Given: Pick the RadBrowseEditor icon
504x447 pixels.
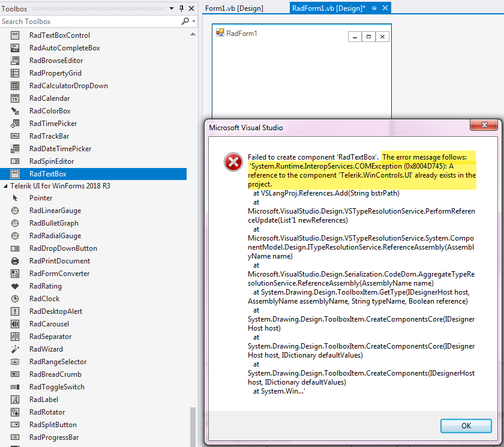Looking at the screenshot, I should pos(15,61).
